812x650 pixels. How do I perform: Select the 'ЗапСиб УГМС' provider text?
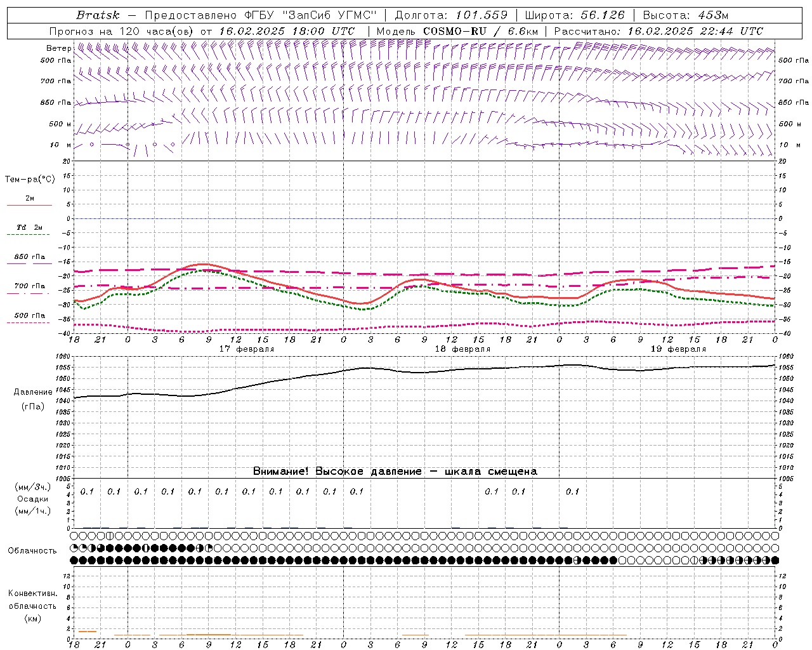pos(331,15)
